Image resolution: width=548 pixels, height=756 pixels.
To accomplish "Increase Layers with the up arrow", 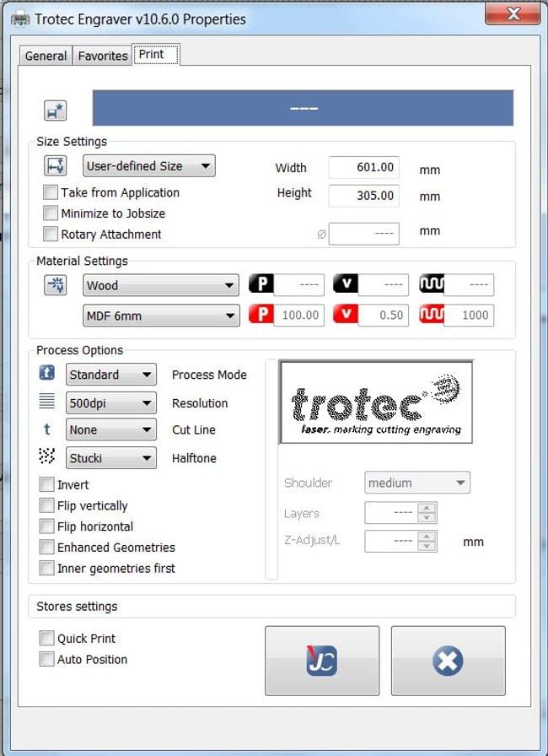I will [x=427, y=508].
